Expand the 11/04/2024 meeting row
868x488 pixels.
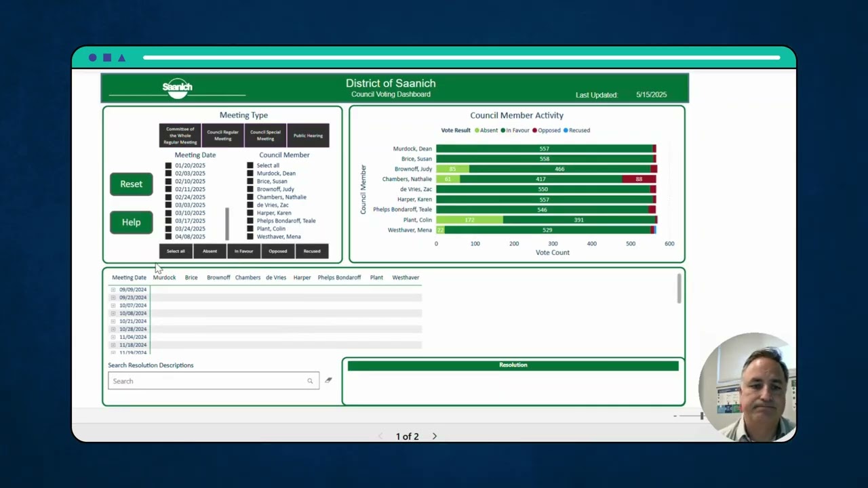tap(113, 337)
